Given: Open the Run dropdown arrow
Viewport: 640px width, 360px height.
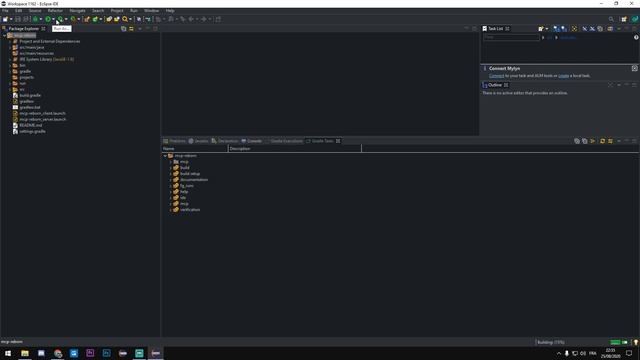Looking at the screenshot, I should pos(53,19).
